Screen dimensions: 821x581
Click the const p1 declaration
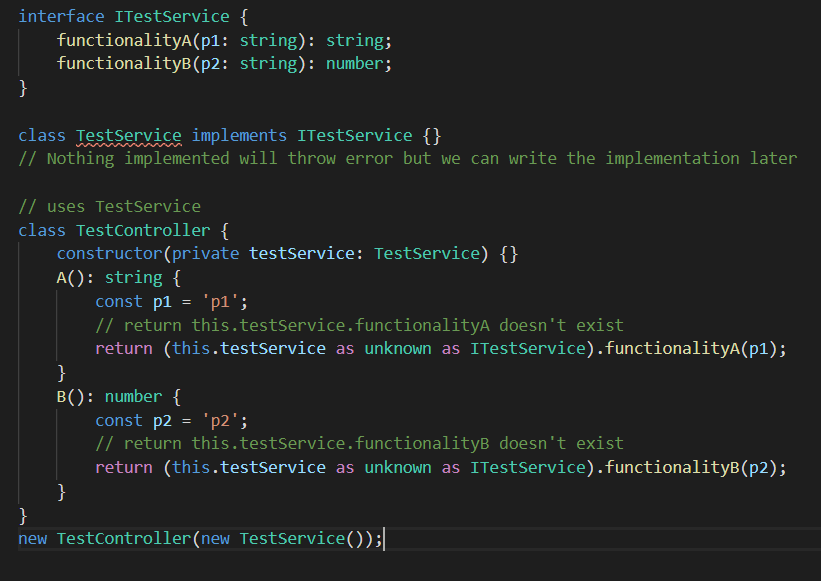coord(118,300)
